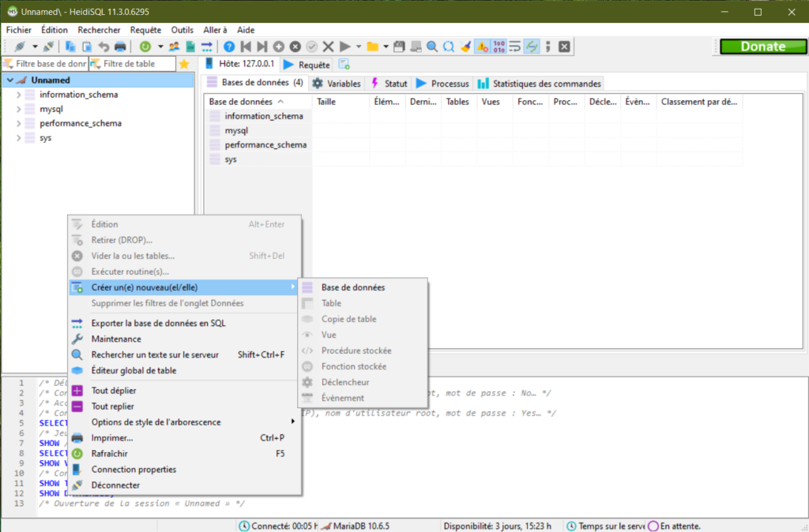Select the performance_schema row in database list

coord(258,145)
